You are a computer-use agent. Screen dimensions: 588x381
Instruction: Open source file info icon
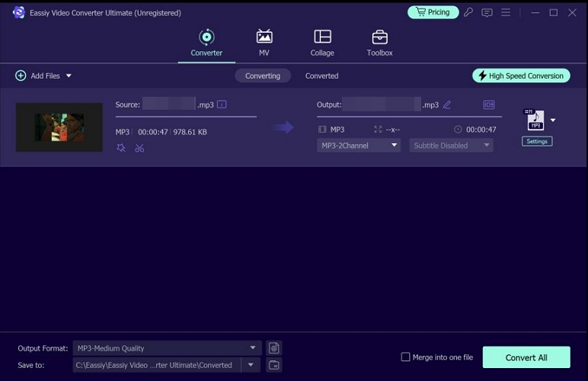pyautogui.click(x=222, y=104)
